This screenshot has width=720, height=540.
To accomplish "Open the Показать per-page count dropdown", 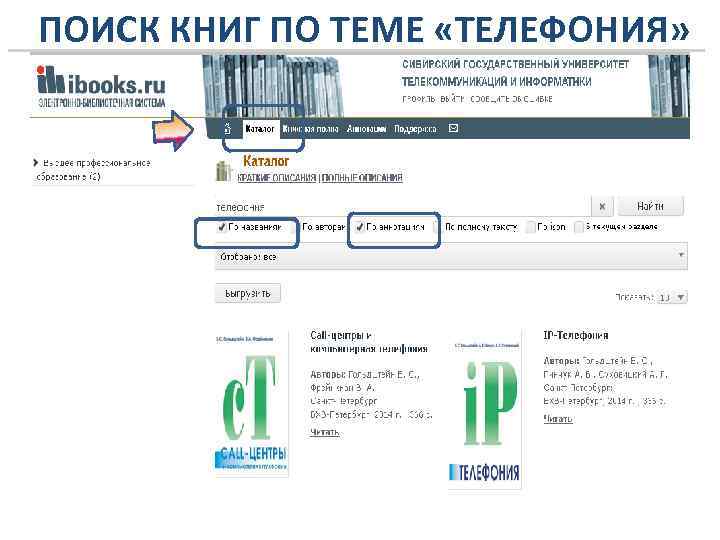I will [x=671, y=298].
